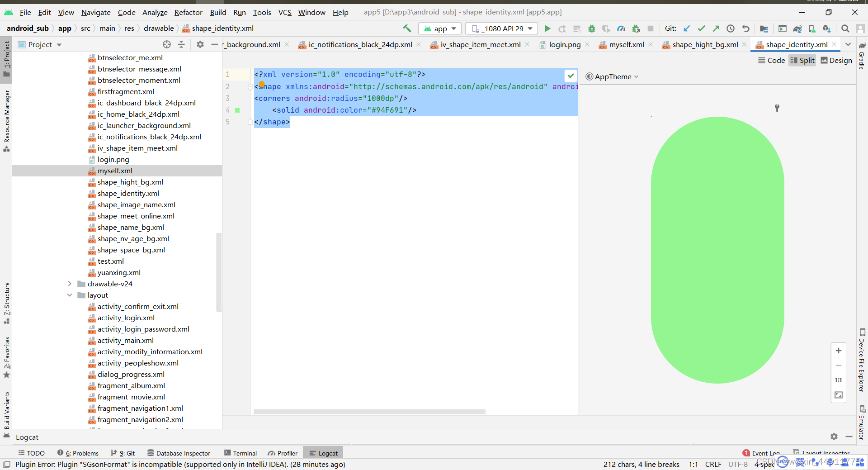Open Logcat panel settings gear
868x470 pixels.
click(x=834, y=437)
